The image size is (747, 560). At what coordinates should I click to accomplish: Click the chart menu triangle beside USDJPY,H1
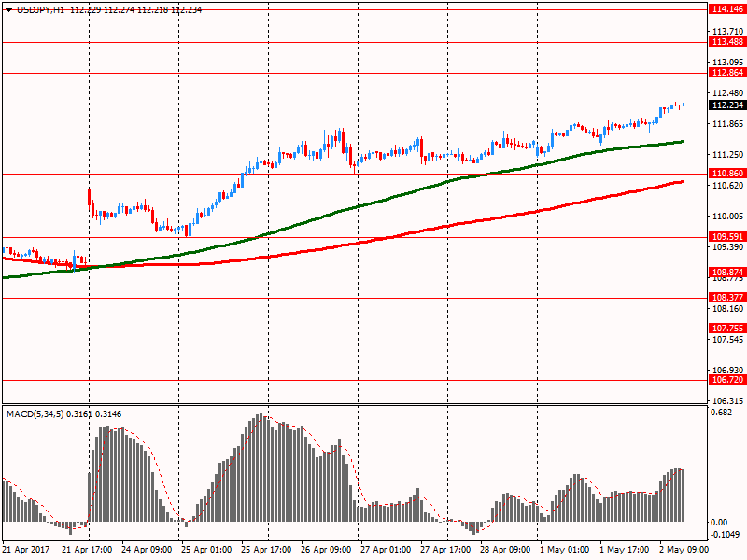9,10
